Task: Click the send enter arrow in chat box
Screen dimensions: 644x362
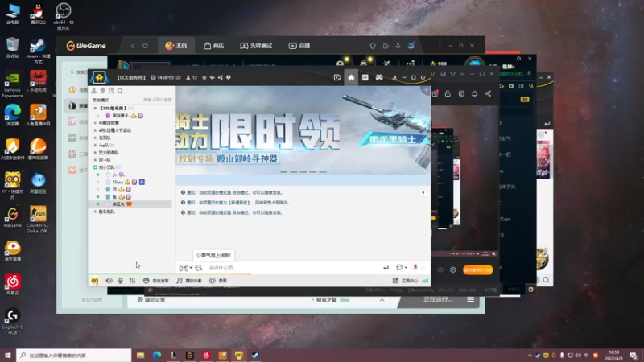Action: click(x=386, y=268)
